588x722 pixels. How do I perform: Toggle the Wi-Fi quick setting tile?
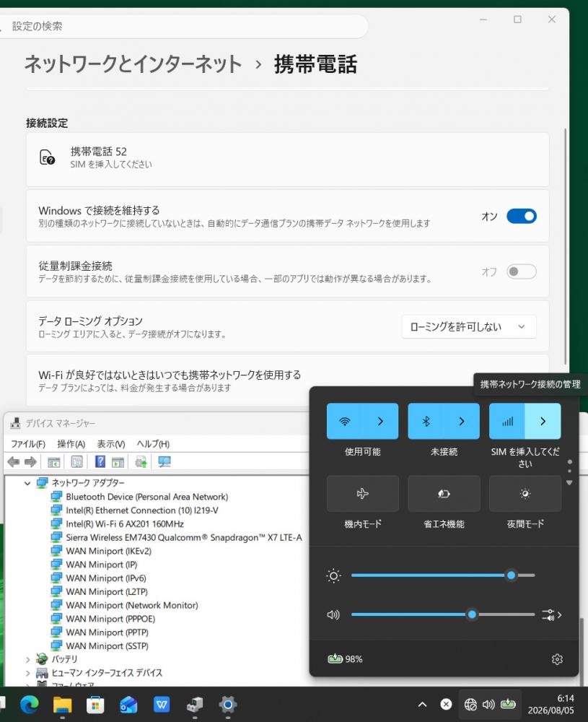click(345, 421)
